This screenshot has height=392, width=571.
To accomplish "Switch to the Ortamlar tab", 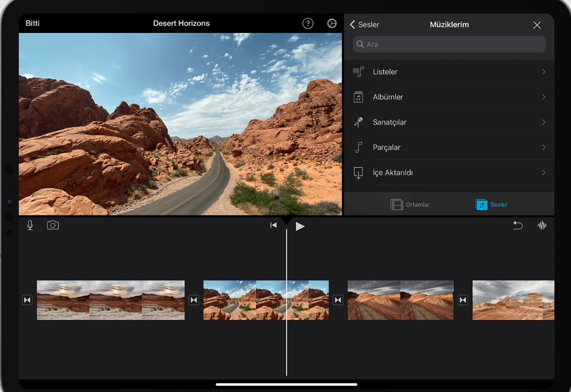I will (x=410, y=205).
